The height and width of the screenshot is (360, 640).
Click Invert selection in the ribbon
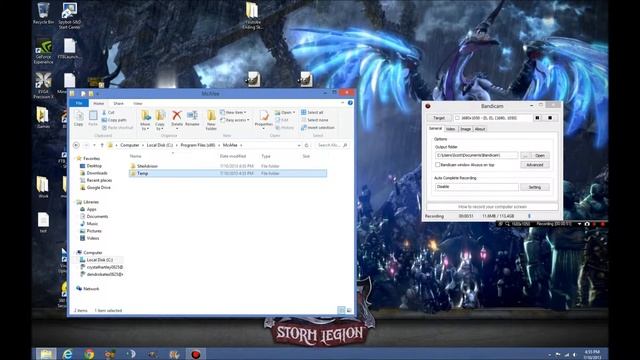318,127
